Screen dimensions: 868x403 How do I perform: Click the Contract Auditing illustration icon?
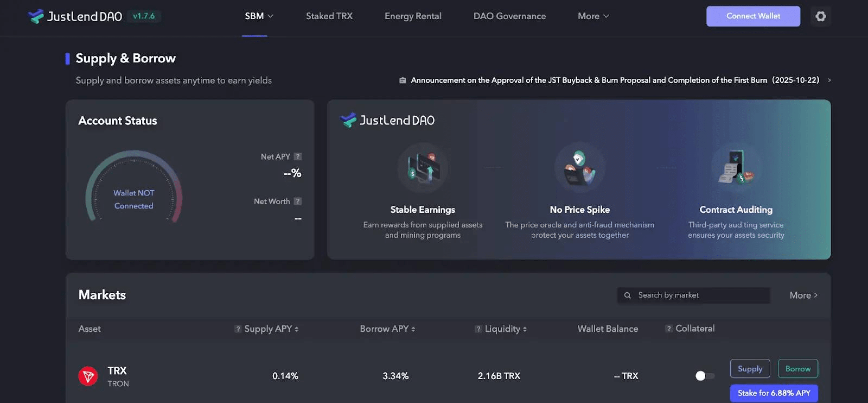(736, 168)
